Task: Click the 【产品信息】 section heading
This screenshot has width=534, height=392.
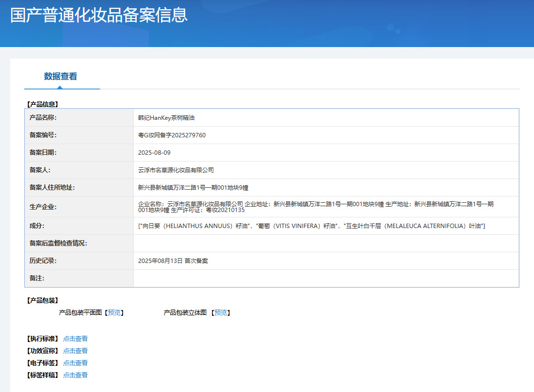Action: pyautogui.click(x=43, y=104)
